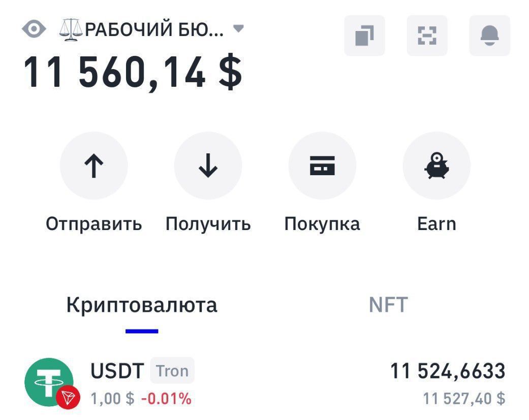Click the Tron network tag
Image resolution: width=529 pixels, height=420 pixels.
(172, 371)
